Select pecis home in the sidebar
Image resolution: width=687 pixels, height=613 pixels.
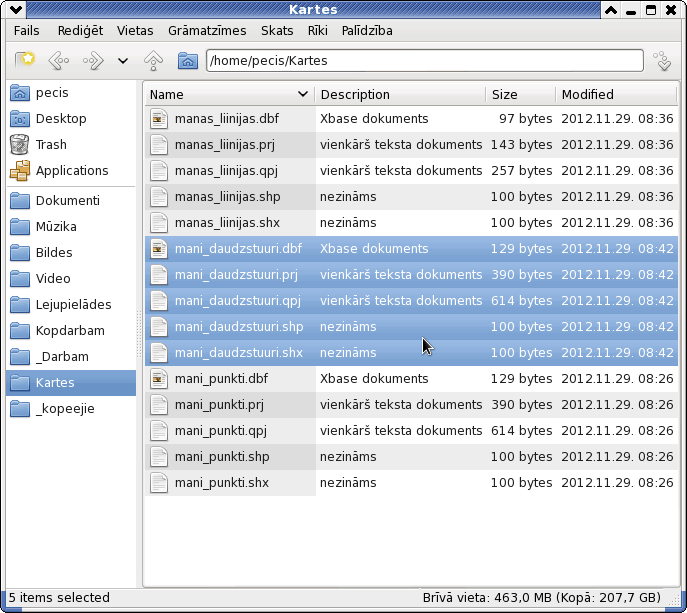tap(71, 93)
